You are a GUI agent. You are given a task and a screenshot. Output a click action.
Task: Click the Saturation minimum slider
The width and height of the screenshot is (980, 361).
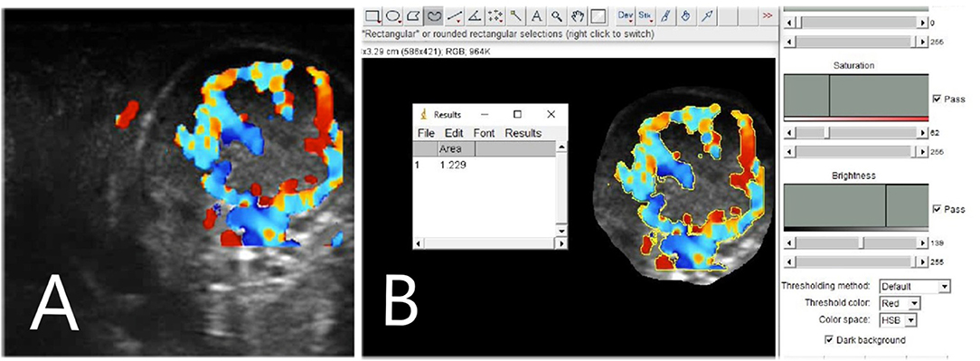(857, 133)
